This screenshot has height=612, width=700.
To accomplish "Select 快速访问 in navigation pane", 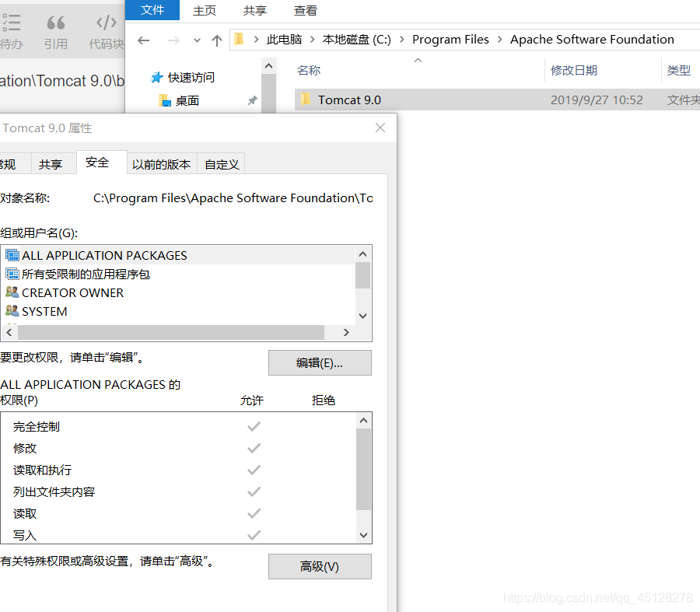I will coord(191,77).
